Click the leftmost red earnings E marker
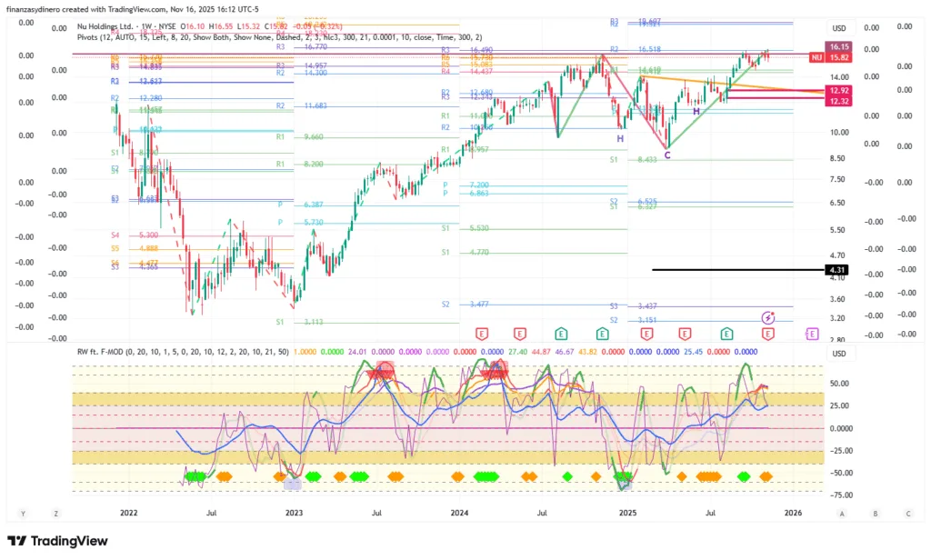931x560 pixels. pos(480,335)
